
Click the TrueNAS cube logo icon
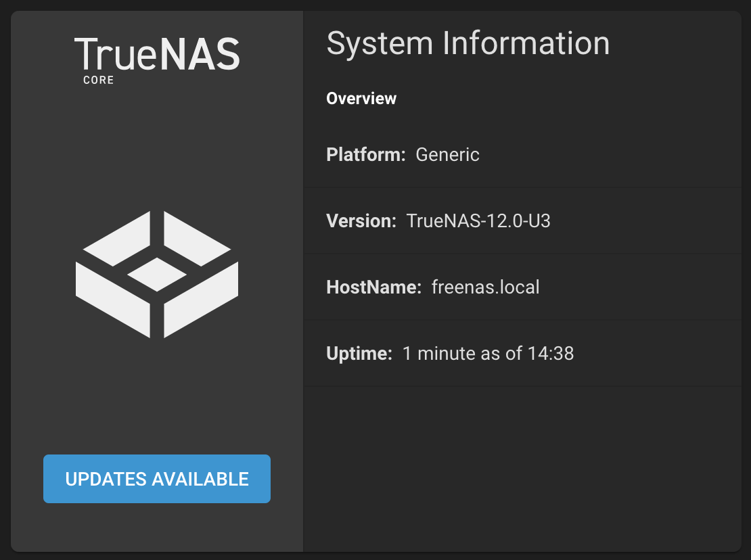click(156, 275)
